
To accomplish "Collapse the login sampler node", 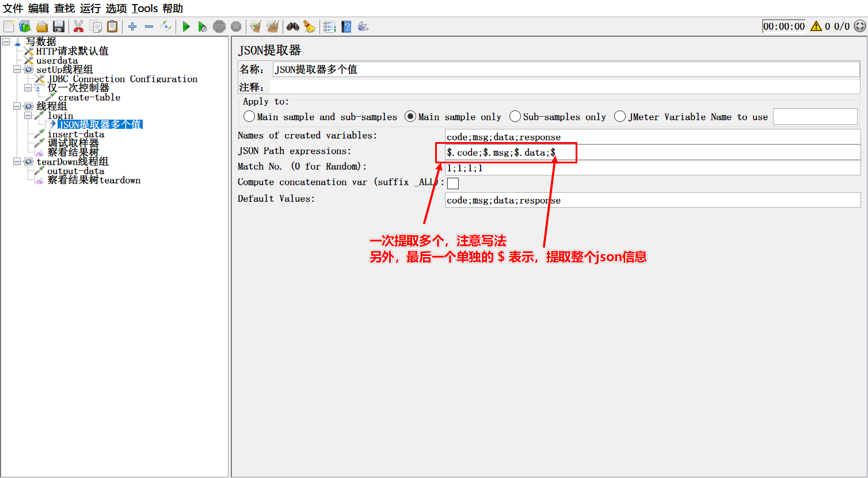I will (x=28, y=116).
